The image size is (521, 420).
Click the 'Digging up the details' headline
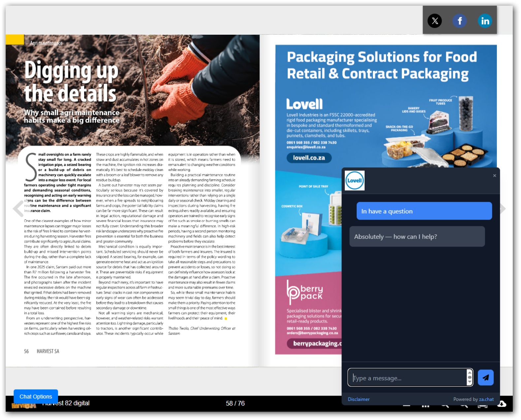click(x=71, y=81)
